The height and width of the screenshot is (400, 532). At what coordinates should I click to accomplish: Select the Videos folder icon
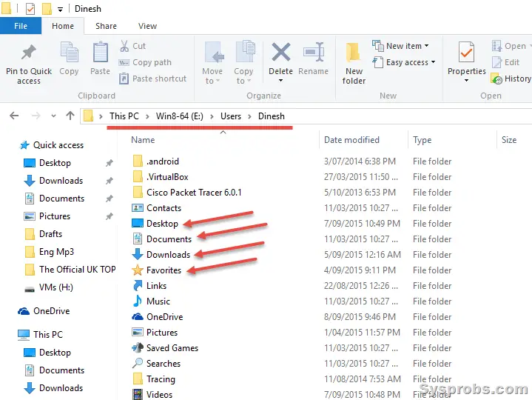tap(138, 394)
